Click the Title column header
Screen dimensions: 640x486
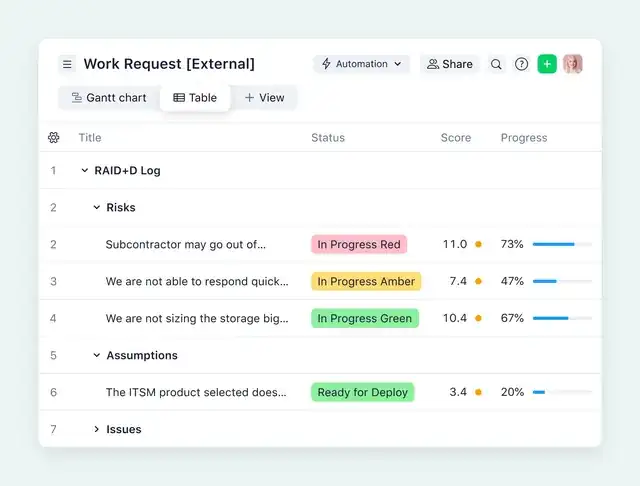[x=90, y=138]
